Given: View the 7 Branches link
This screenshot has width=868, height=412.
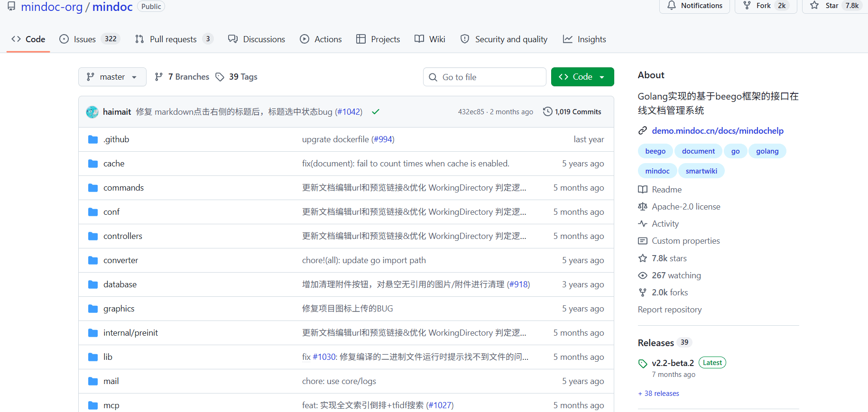Looking at the screenshot, I should click(182, 77).
